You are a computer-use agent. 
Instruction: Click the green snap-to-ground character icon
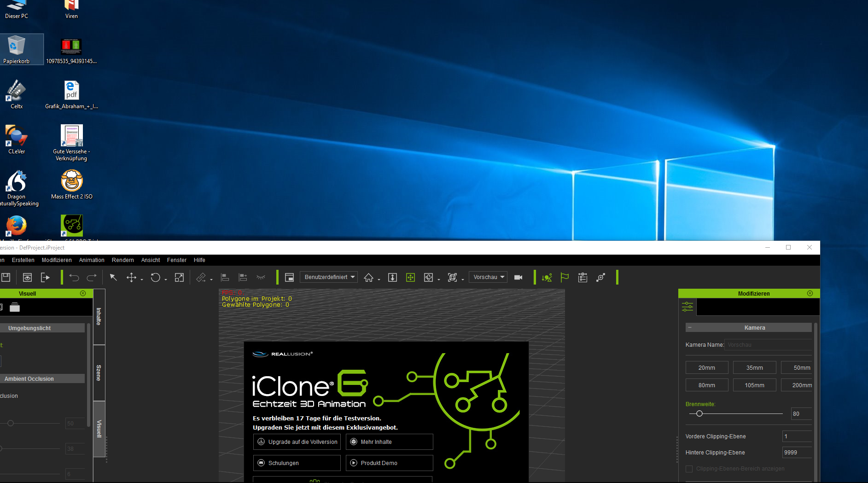click(x=547, y=277)
